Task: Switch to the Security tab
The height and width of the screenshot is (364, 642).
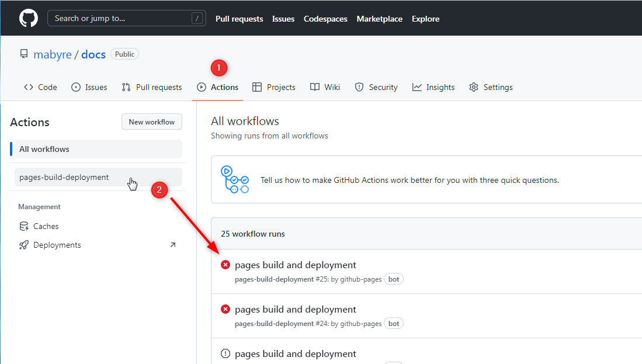Action: tap(376, 87)
